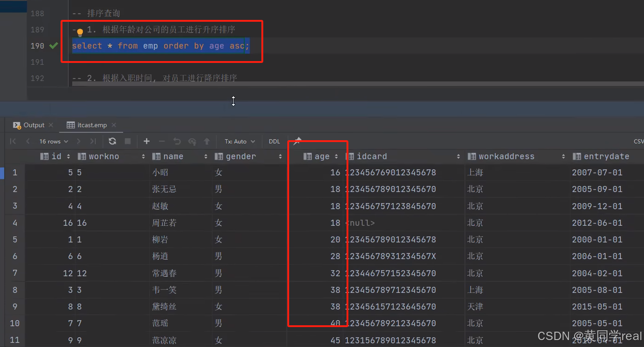Open the CSV export format dropdown
The height and width of the screenshot is (347, 644).
point(638,141)
